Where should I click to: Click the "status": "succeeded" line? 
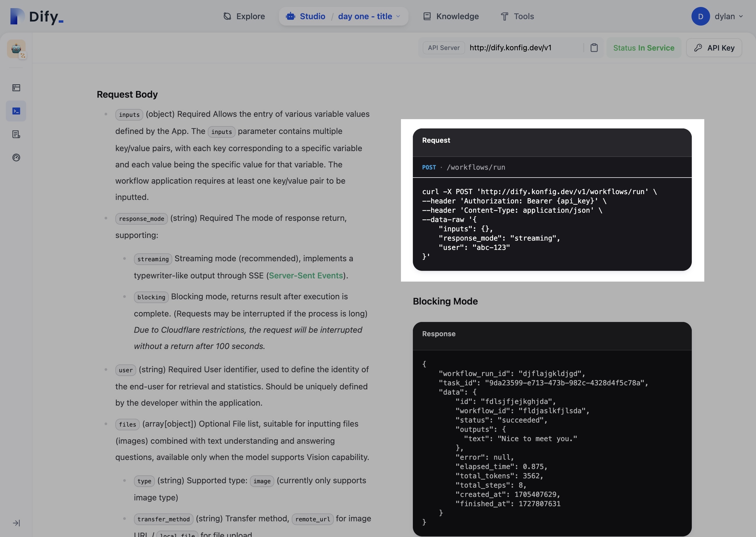click(x=501, y=420)
